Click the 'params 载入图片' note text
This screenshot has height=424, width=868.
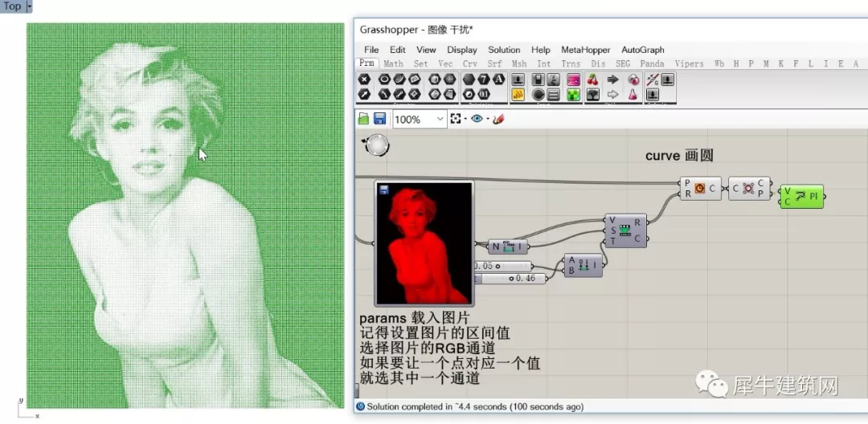click(x=414, y=319)
